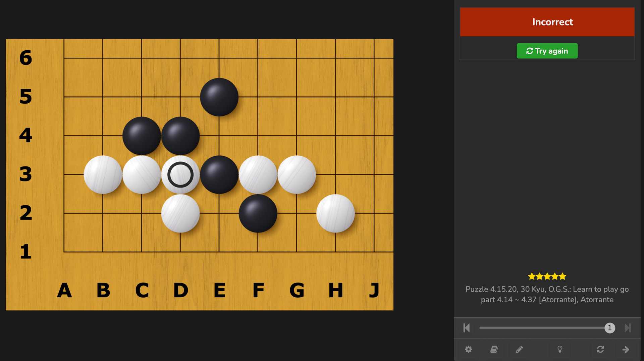Select the pencil edit icon
The height and width of the screenshot is (361, 644).
(519, 349)
